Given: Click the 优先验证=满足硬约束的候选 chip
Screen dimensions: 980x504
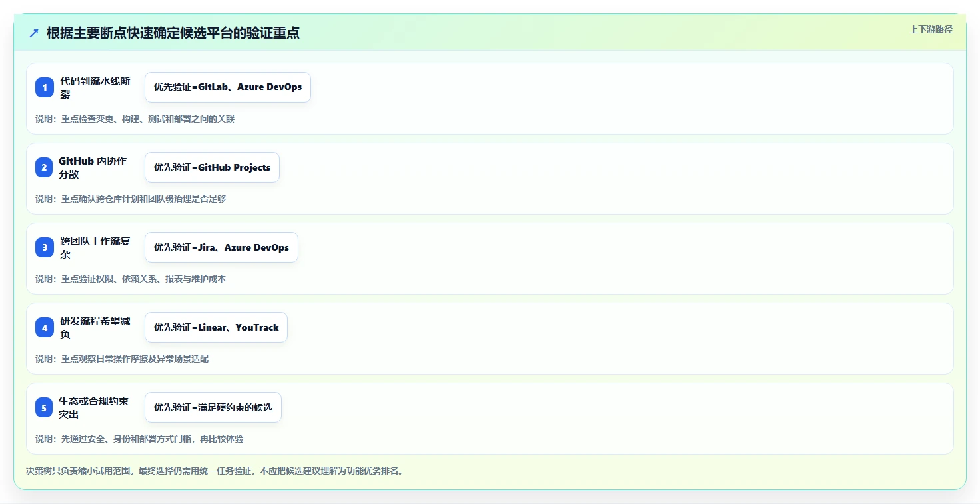Looking at the screenshot, I should (213, 407).
